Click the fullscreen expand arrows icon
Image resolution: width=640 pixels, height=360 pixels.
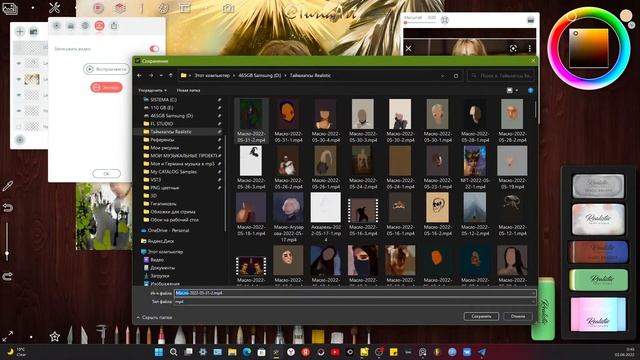pyautogui.click(x=8, y=336)
